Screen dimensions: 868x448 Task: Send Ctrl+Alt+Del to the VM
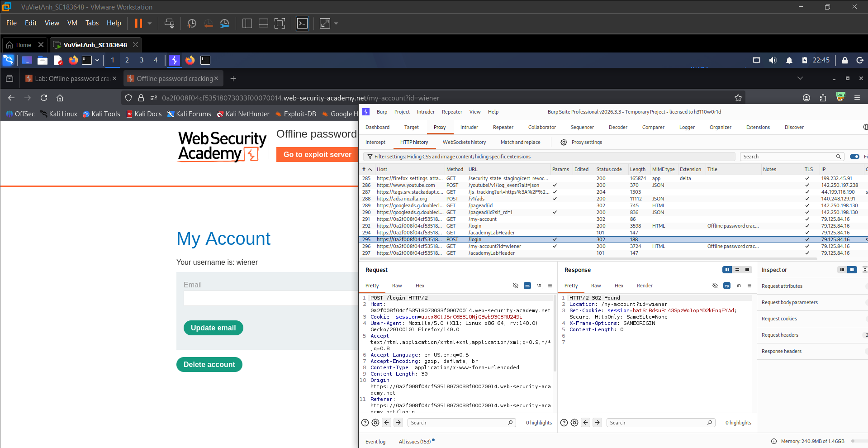(169, 23)
